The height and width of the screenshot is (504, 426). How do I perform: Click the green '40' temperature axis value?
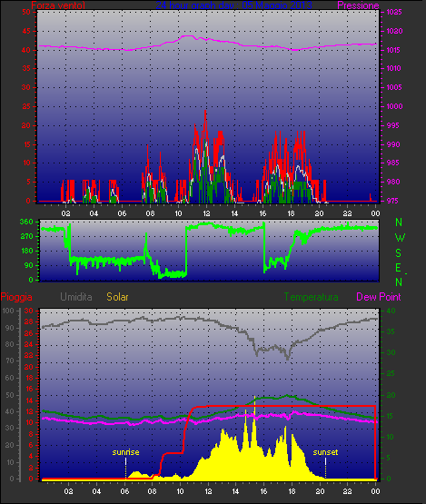(x=391, y=311)
